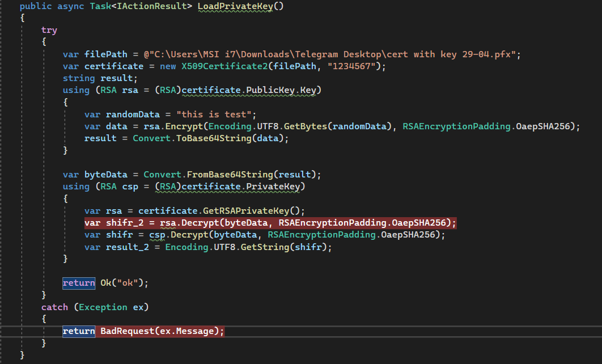
Task: Click the .pfx file path string literal
Action: click(329, 54)
